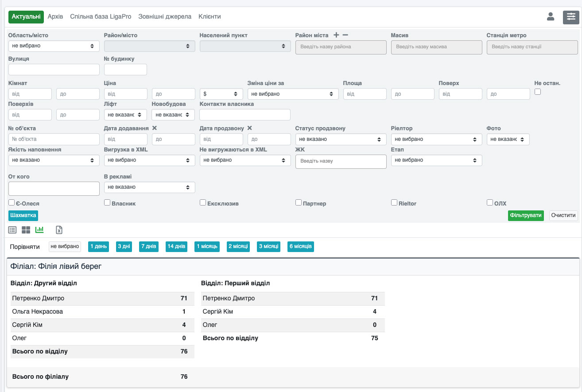Switch to the Архів tab

click(x=55, y=17)
